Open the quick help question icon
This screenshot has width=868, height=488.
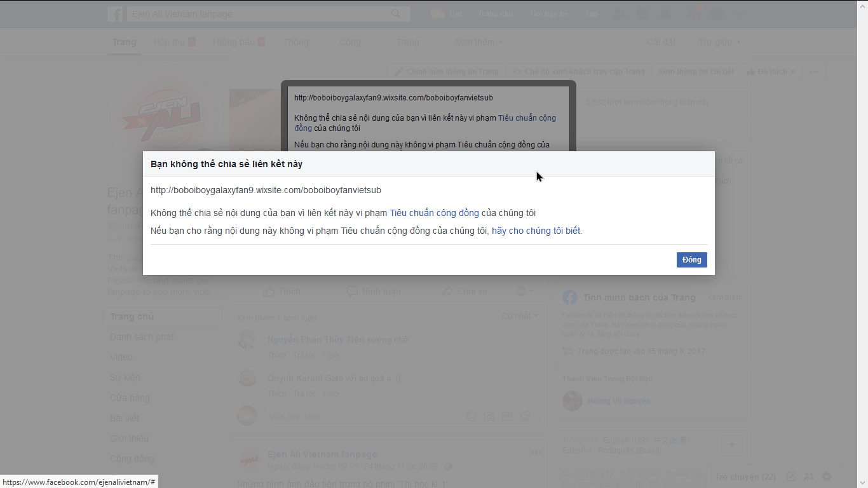(x=717, y=14)
